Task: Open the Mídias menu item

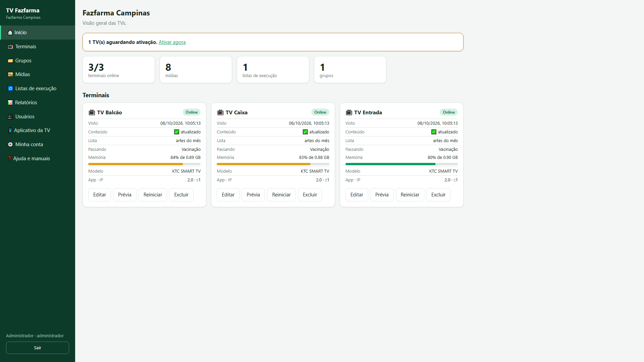Action: (x=38, y=74)
